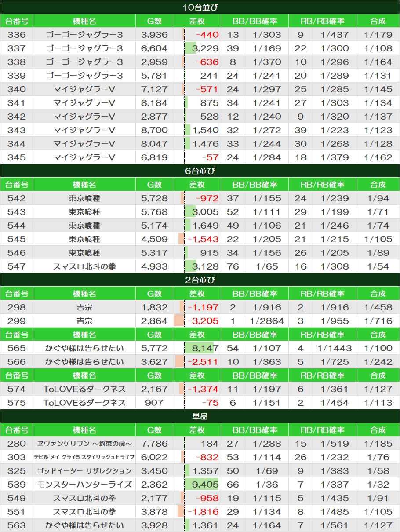400x532 pixels.
Task: Click the 5,317 game count in row 546
Action: (x=154, y=253)
